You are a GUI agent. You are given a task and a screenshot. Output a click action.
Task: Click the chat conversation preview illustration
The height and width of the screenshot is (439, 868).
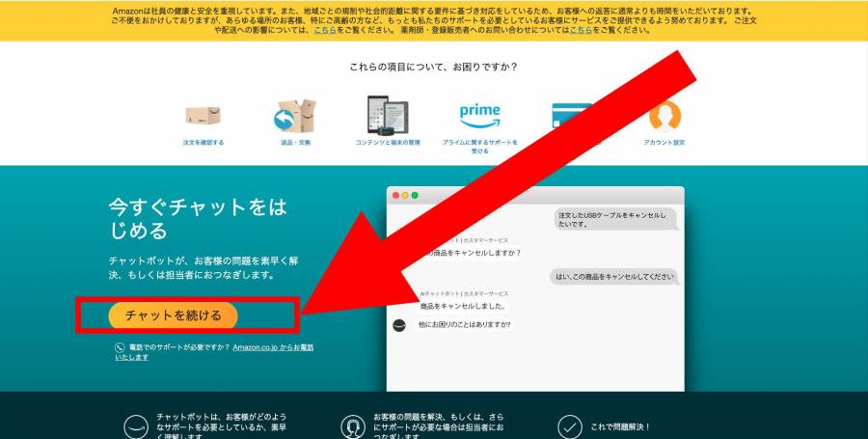tap(535, 289)
